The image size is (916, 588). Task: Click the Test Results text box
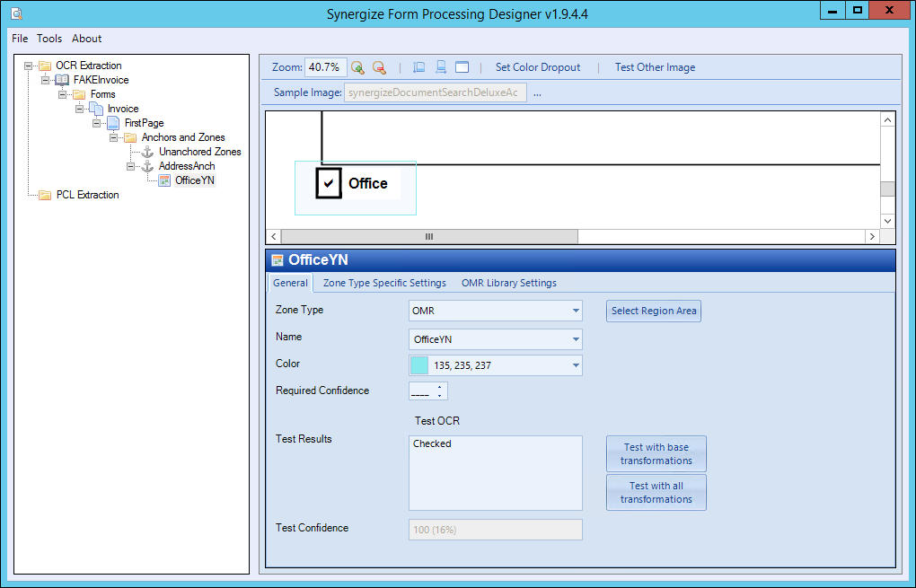click(x=496, y=473)
